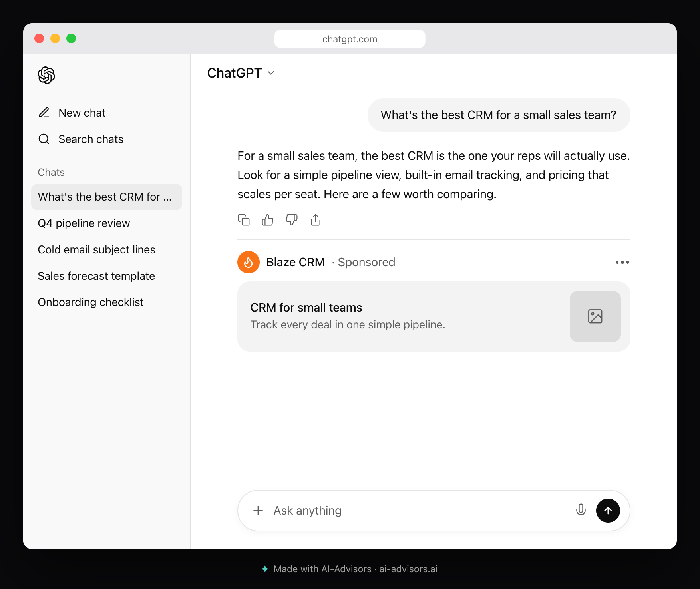Open the 'CRM for small teams' ad card
The height and width of the screenshot is (589, 700).
pyautogui.click(x=434, y=316)
